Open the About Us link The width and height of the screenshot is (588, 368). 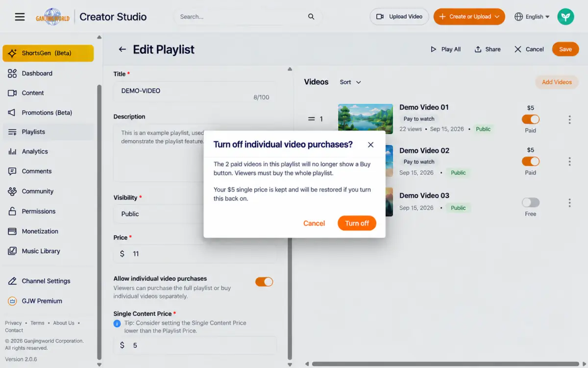tap(64, 323)
